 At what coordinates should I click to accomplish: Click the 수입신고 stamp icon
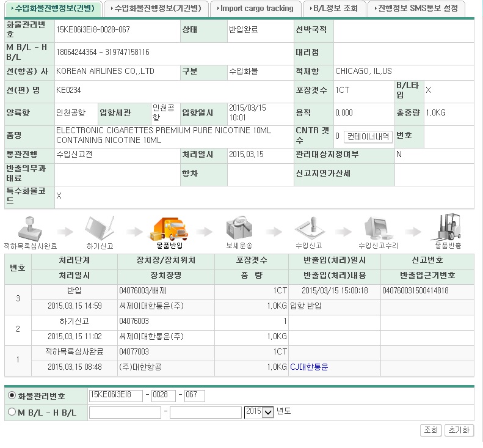[309, 229]
